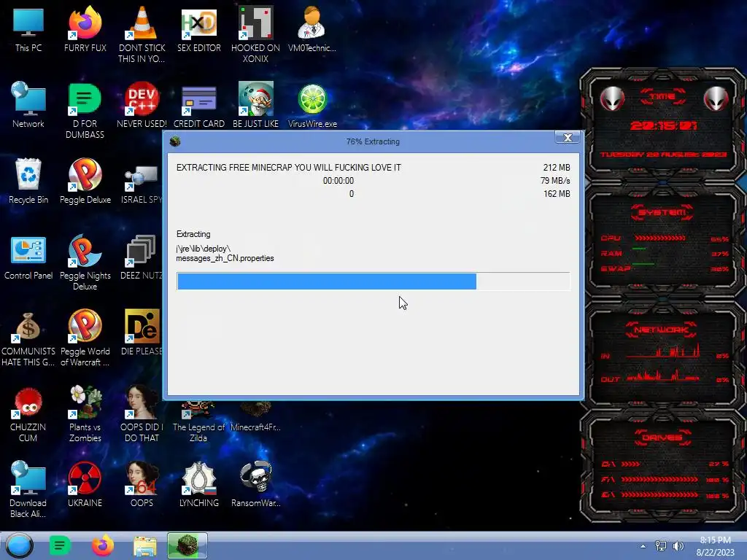Switch to the Minecraft extractor taskbar button
This screenshot has height=560, width=747.
click(187, 545)
